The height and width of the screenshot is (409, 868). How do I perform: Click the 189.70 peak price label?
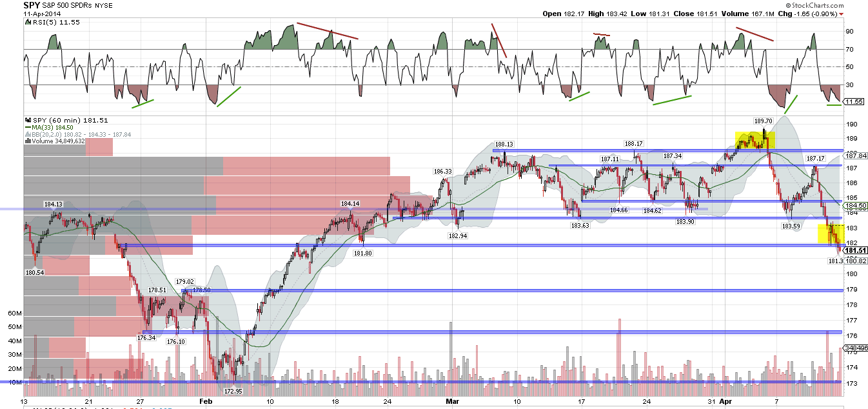(764, 121)
